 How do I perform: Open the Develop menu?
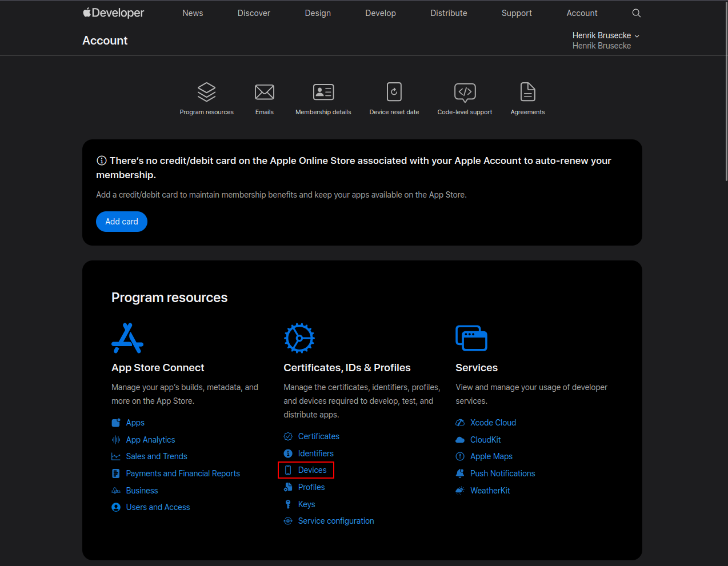(381, 13)
